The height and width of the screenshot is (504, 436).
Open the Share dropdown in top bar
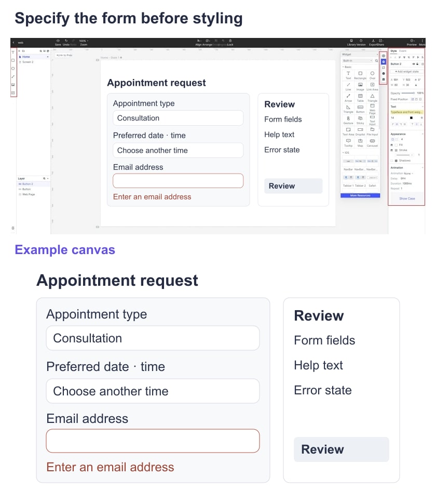[x=381, y=42]
